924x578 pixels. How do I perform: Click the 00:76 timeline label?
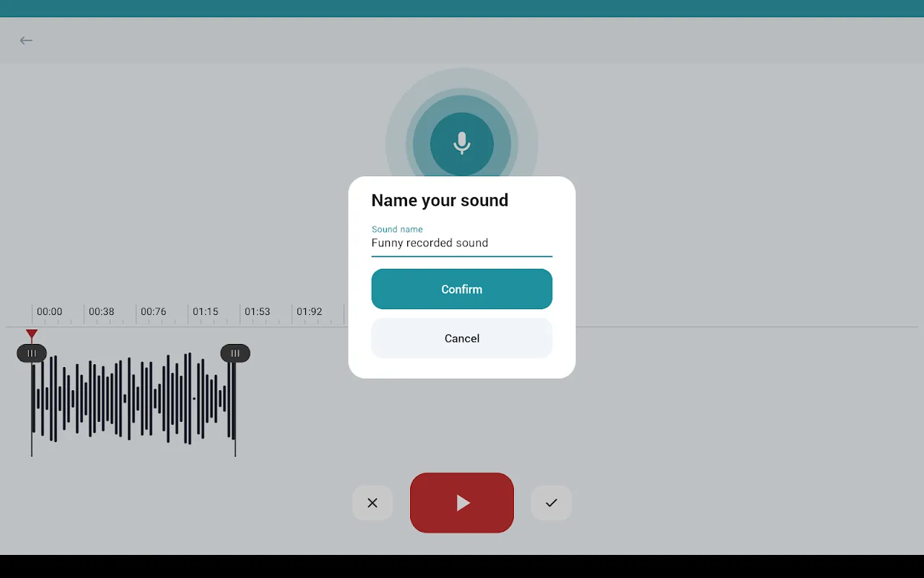(x=154, y=311)
